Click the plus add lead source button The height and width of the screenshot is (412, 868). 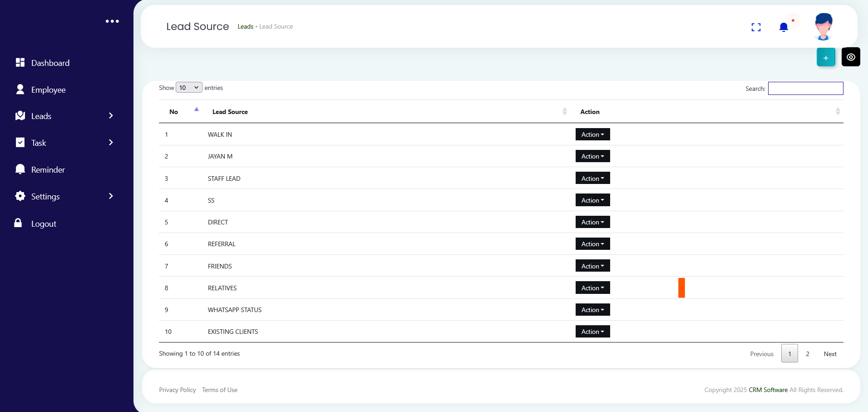pyautogui.click(x=826, y=58)
